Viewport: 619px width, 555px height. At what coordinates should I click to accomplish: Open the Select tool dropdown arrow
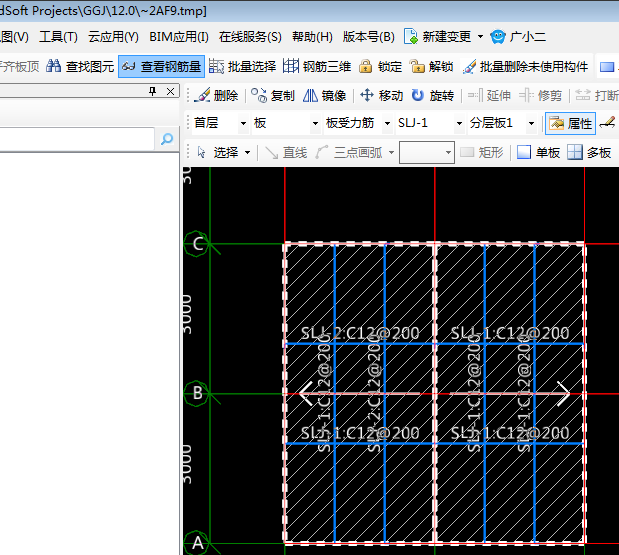click(x=248, y=152)
